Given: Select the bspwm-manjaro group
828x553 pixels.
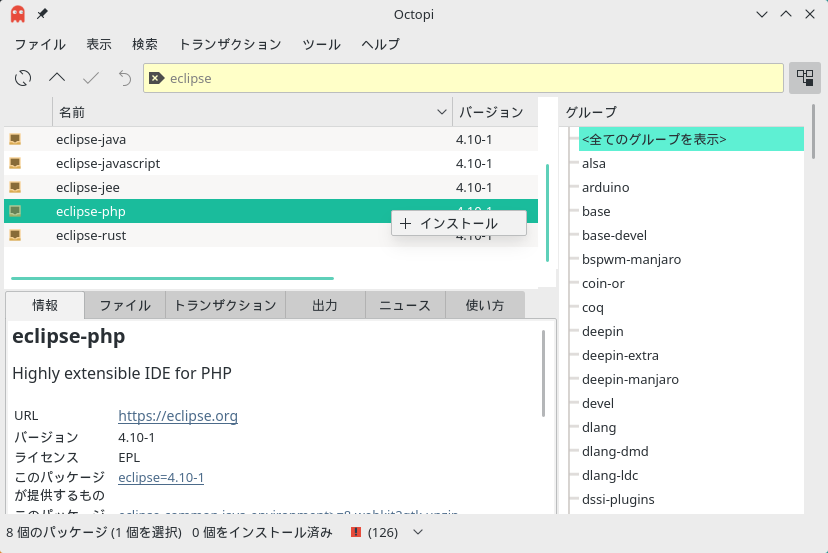Looking at the screenshot, I should (x=632, y=259).
